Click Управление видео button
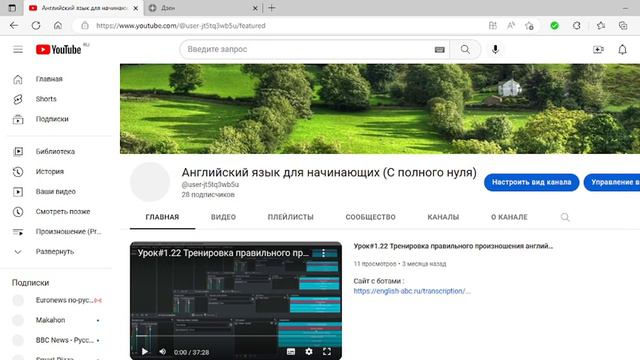The image size is (640, 360). tap(612, 182)
